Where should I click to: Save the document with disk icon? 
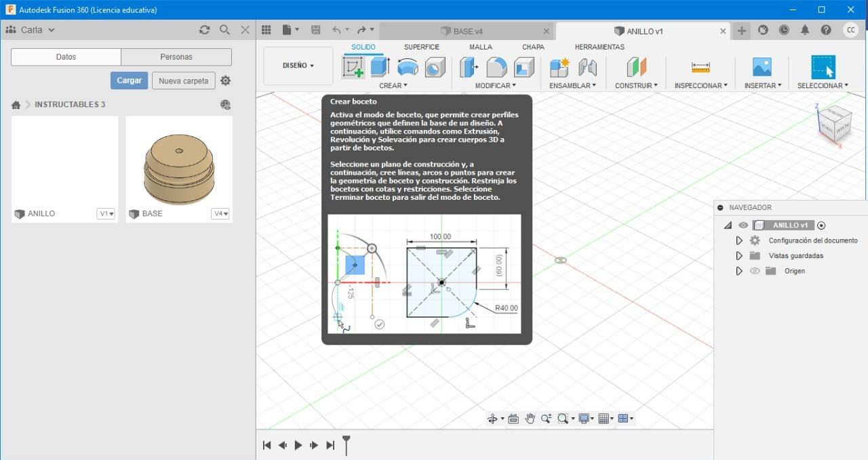[x=315, y=30]
